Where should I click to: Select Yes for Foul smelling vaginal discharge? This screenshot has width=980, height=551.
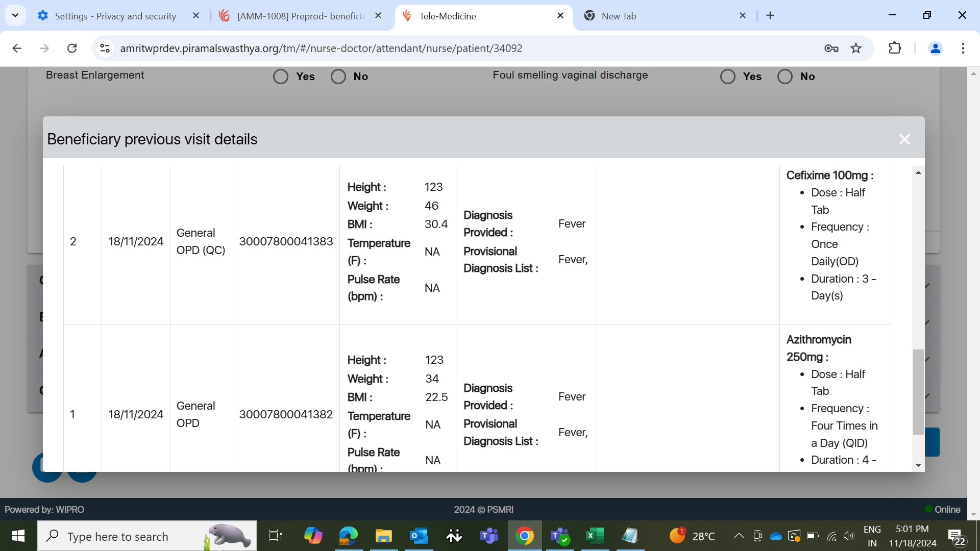point(728,77)
